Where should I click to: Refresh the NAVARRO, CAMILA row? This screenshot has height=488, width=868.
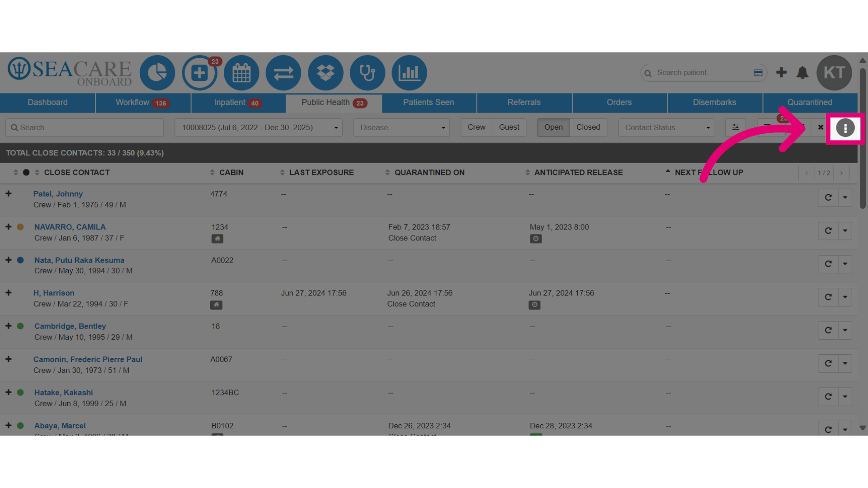[828, 231]
